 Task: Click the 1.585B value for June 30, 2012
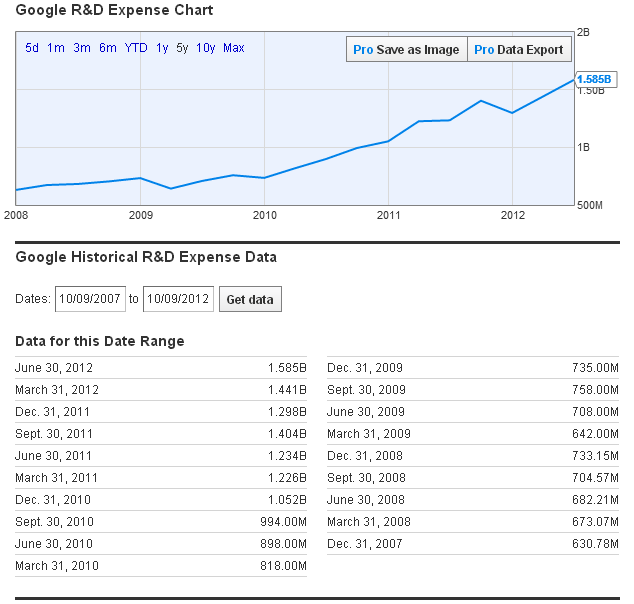[287, 368]
